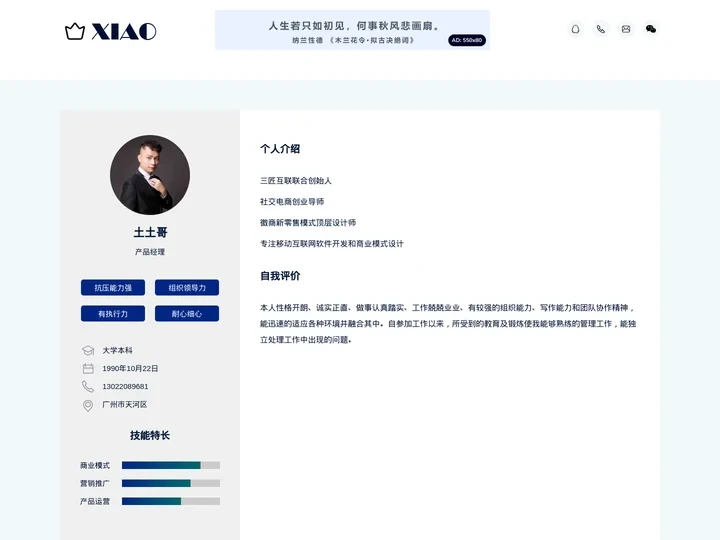
Task: Click the location pin icon
Action: pyautogui.click(x=88, y=405)
